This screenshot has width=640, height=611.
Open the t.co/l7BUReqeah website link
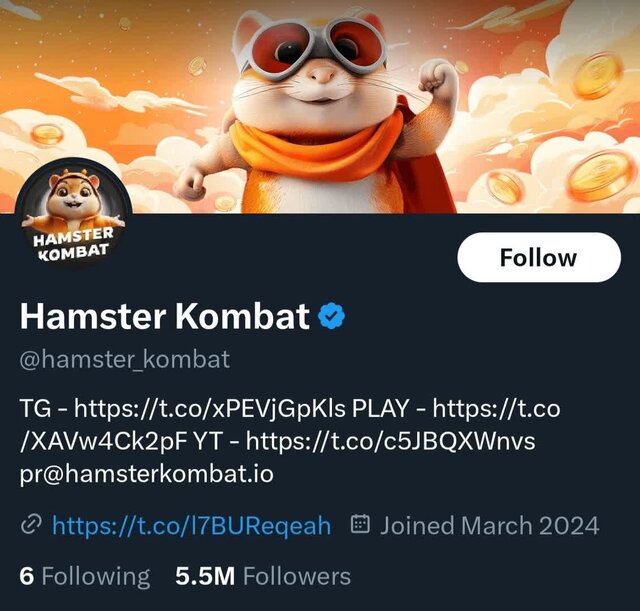[x=191, y=525]
